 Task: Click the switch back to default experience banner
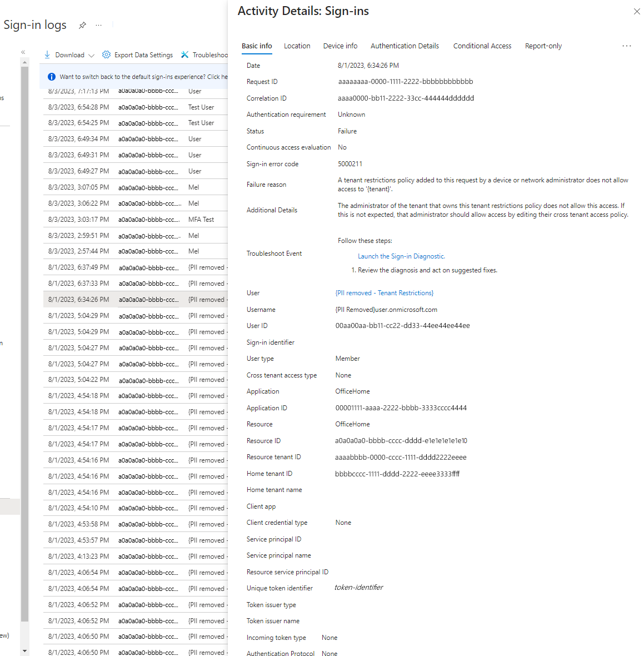(134, 77)
